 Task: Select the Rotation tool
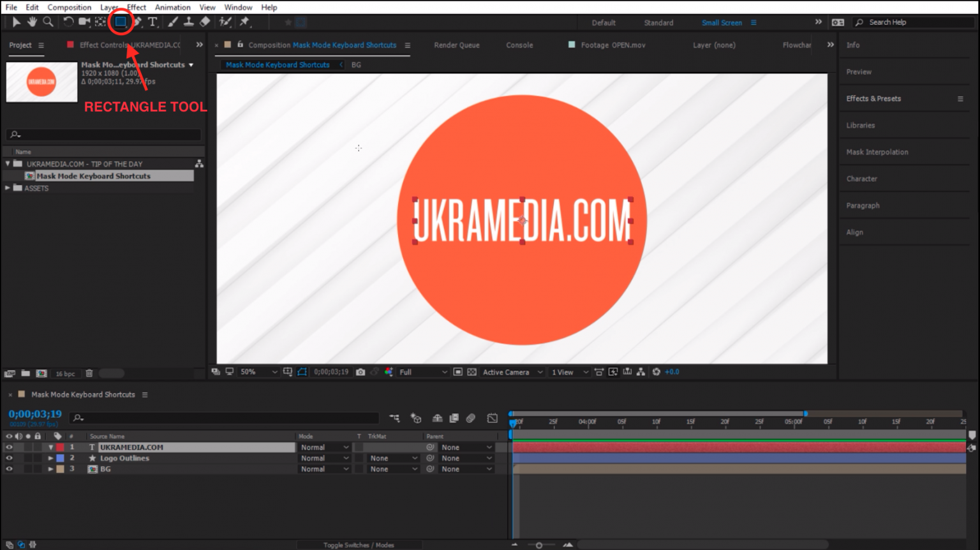(x=68, y=22)
